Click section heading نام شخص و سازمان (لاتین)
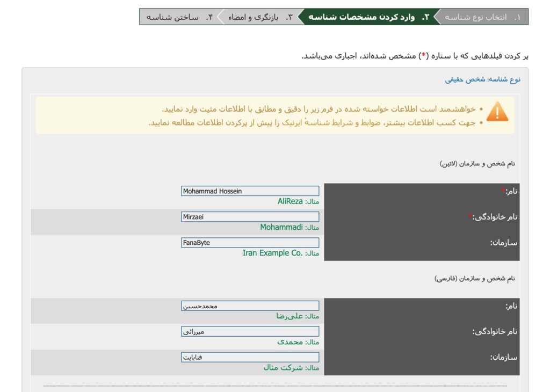This screenshot has height=392, width=550. click(x=477, y=164)
